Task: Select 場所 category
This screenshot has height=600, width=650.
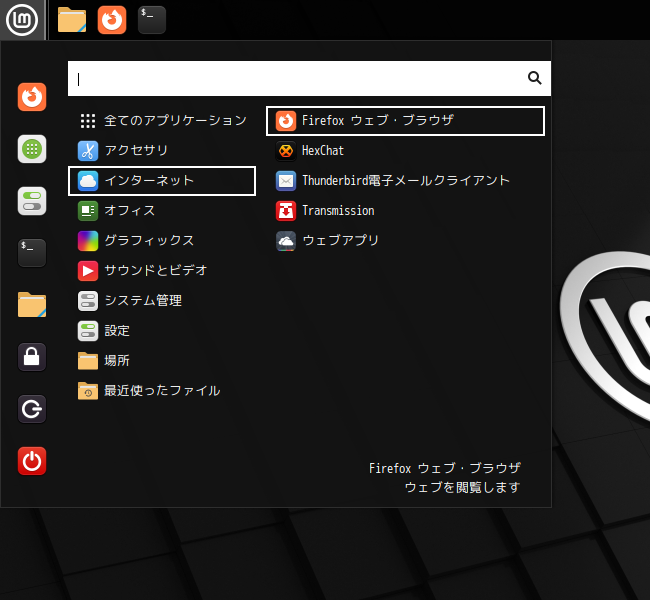Action: pos(162,361)
